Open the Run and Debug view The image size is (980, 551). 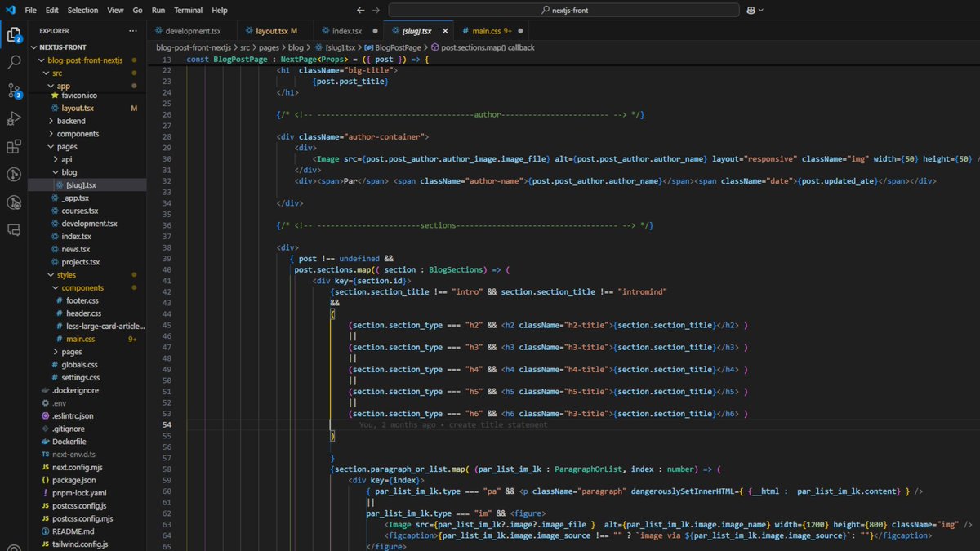pos(14,118)
